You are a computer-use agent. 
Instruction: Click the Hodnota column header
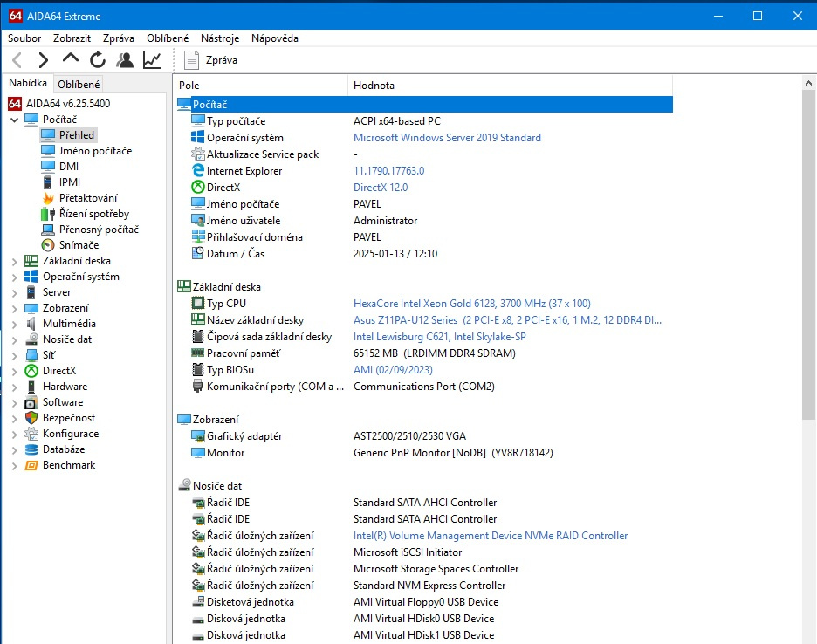(511, 85)
